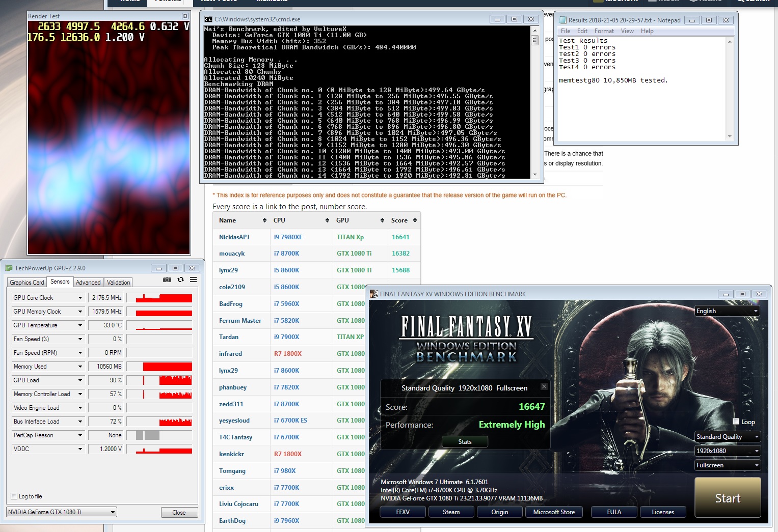
Task: Click scroll down arrow in Notepad
Action: pyautogui.click(x=730, y=136)
